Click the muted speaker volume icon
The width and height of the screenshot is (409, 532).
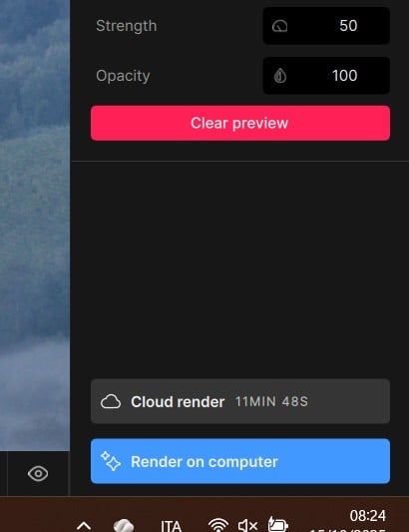(x=248, y=525)
